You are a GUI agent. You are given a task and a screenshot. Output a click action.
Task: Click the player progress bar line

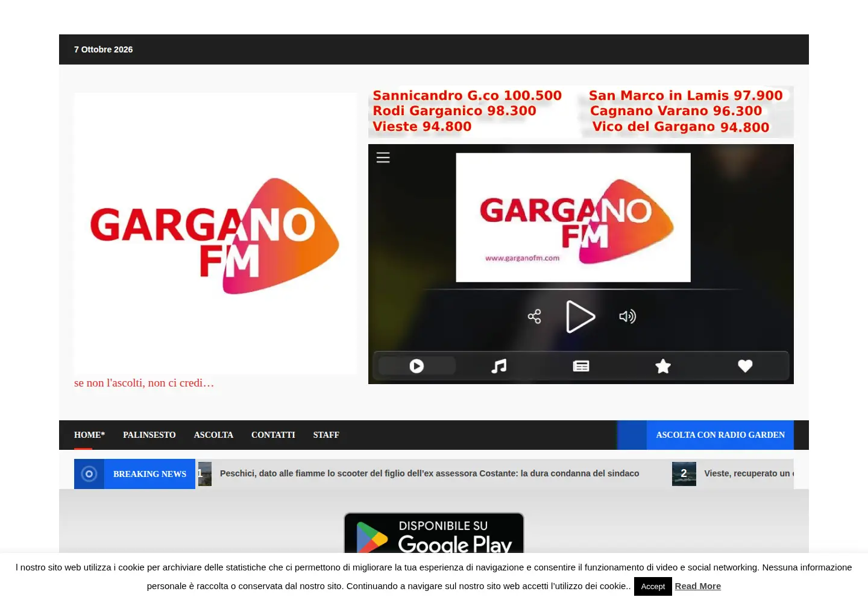tap(581, 289)
